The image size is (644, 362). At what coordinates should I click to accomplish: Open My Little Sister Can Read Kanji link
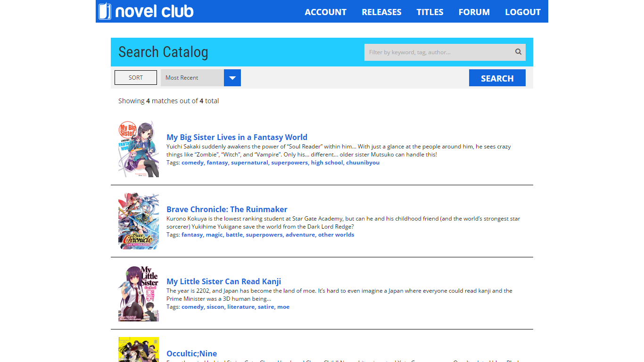(223, 281)
